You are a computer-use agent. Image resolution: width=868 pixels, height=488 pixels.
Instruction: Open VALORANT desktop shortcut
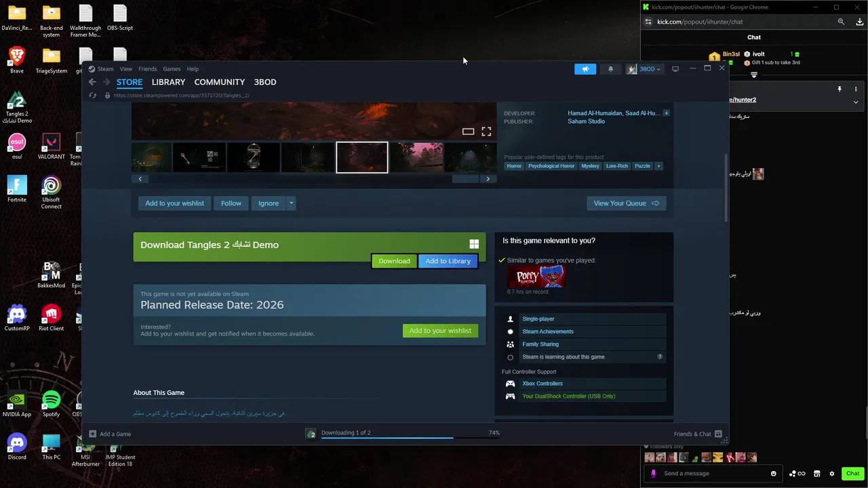51,146
